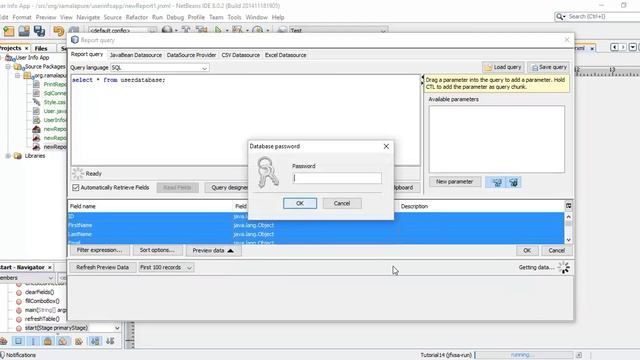This screenshot has width=640, height=360.
Task: Click Cancel in Database password dialog
Action: 342,203
